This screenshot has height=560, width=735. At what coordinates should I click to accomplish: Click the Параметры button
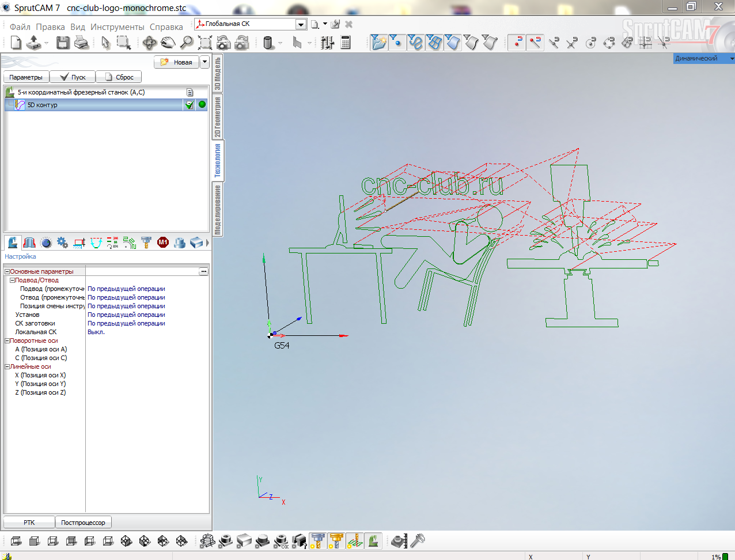click(x=26, y=77)
